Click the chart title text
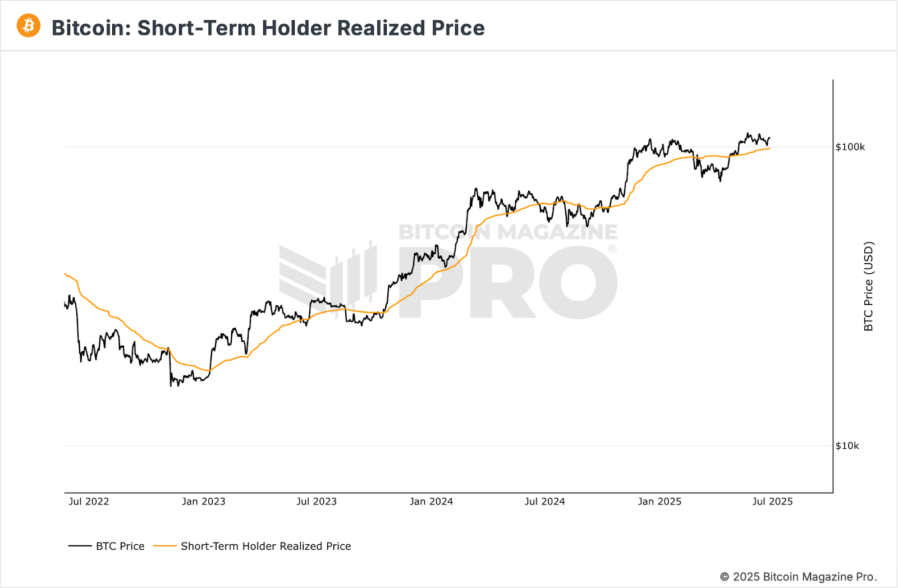The height and width of the screenshot is (588, 898). click(x=268, y=28)
